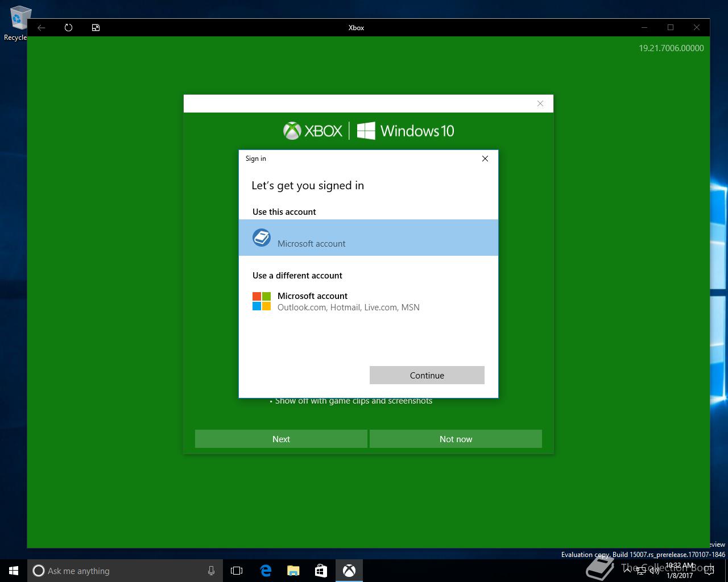Click the Cortana microphone icon
Screen dimensions: 728x582
pyautogui.click(x=211, y=571)
